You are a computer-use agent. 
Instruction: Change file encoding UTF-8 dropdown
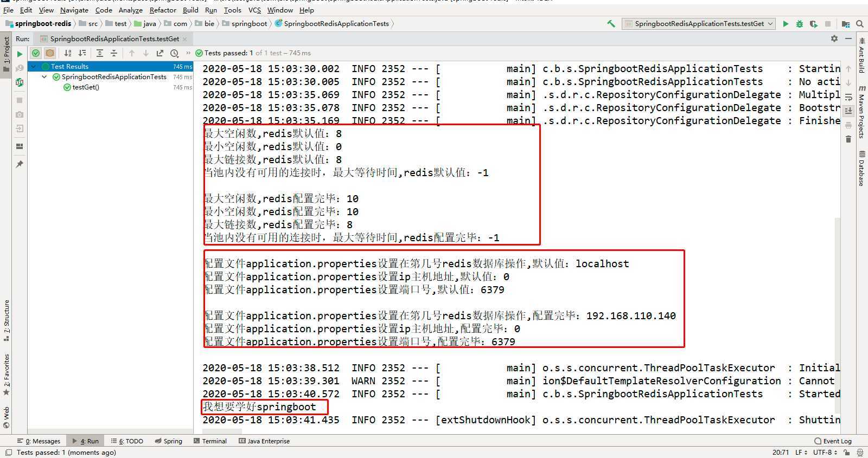(825, 452)
